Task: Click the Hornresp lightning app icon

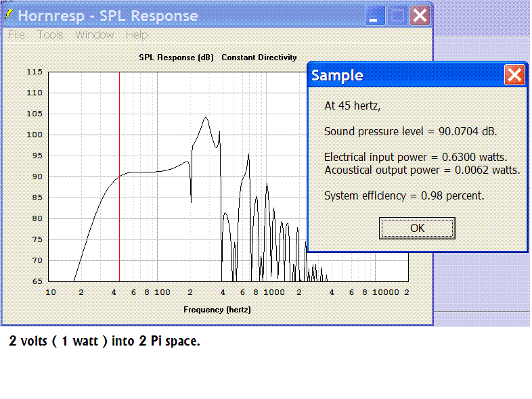Action: pyautogui.click(x=9, y=15)
